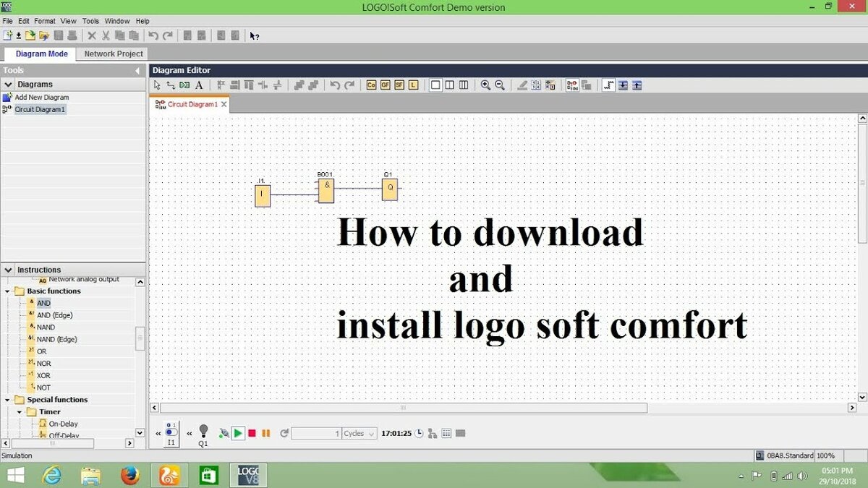Undo in the Diagram Editor toolbar
The image size is (868, 488).
[335, 85]
